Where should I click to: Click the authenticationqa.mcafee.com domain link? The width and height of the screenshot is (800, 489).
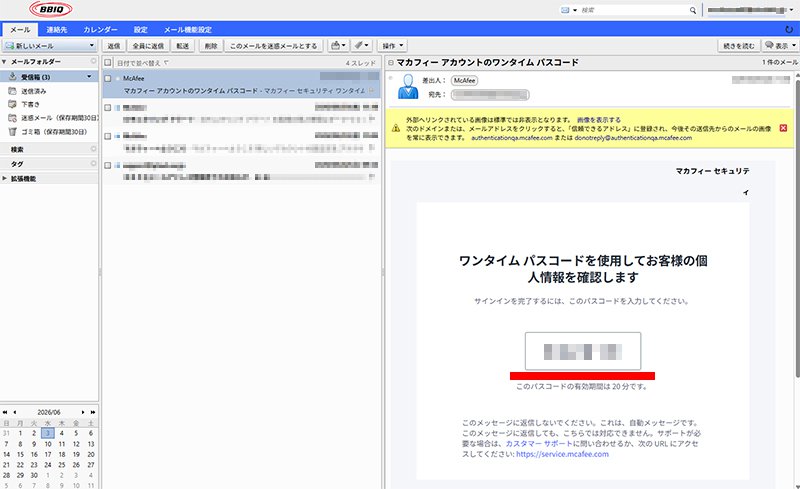pyautogui.click(x=511, y=138)
